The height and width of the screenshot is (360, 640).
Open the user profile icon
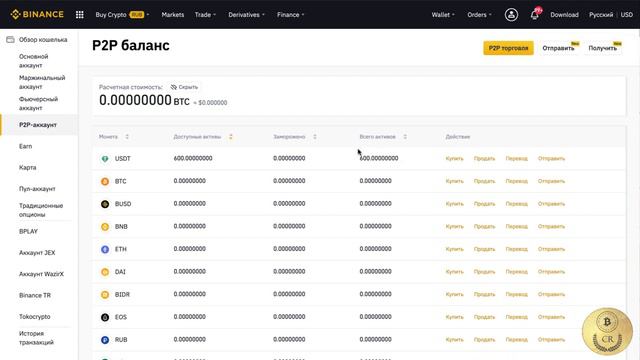(x=511, y=15)
